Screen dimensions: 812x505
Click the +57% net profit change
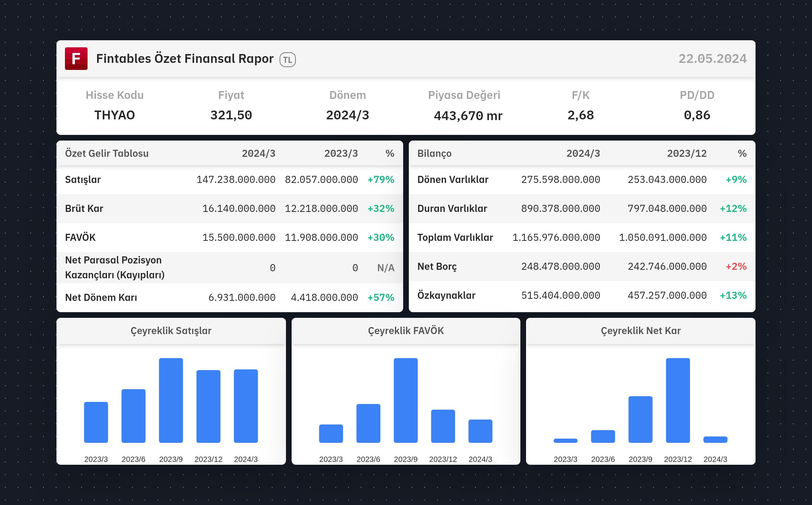pos(381,297)
